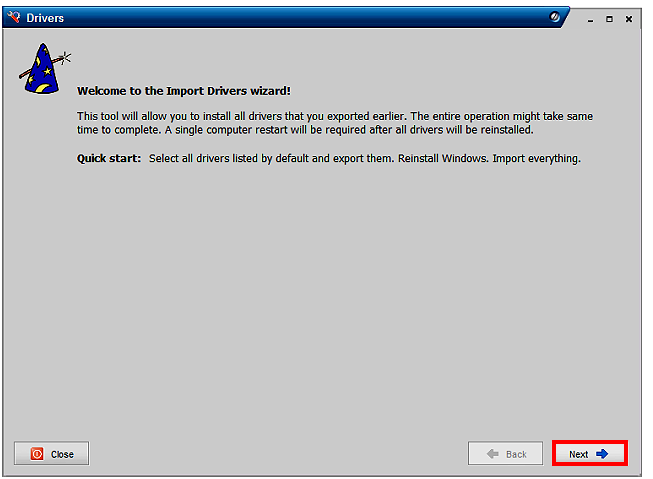Click the red power icon on Close button
The width and height of the screenshot is (653, 479).
point(37,454)
